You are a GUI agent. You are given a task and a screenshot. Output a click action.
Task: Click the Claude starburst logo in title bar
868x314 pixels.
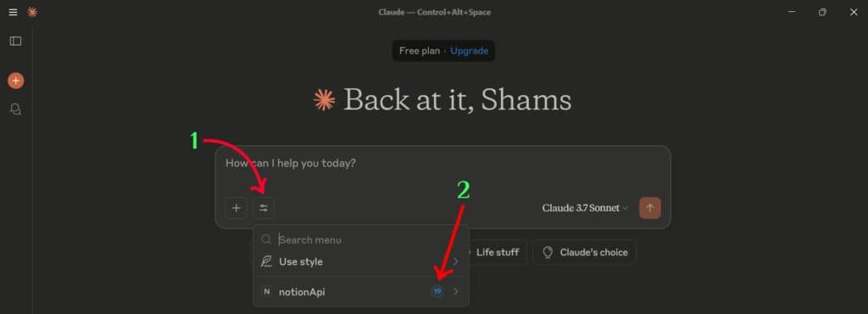point(32,12)
